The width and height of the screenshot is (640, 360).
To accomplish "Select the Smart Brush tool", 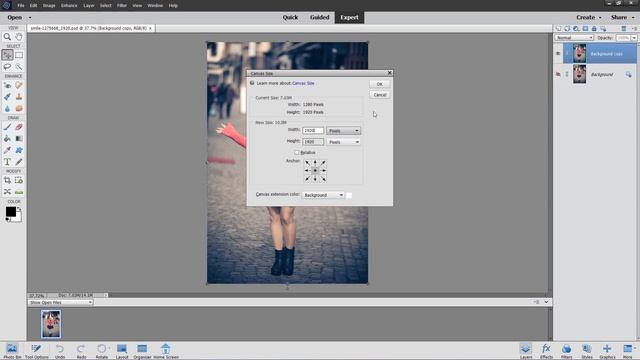I will pyautogui.click(x=7, y=97).
